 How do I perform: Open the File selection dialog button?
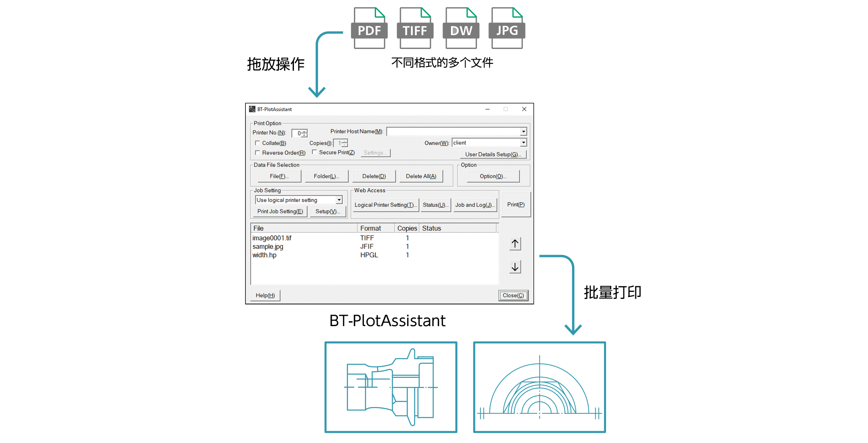coord(279,176)
